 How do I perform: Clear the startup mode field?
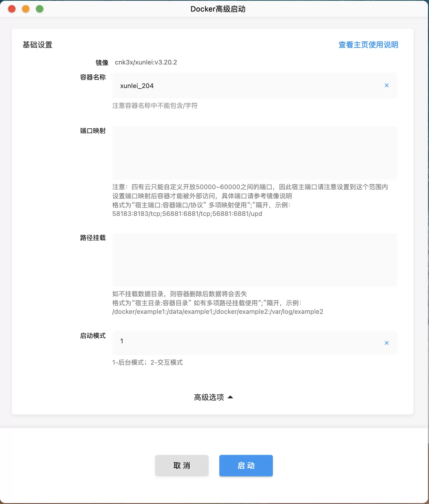pyautogui.click(x=386, y=343)
